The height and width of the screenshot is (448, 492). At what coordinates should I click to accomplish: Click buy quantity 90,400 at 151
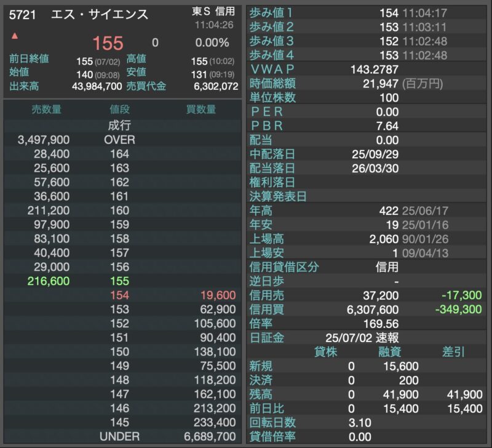pyautogui.click(x=218, y=338)
